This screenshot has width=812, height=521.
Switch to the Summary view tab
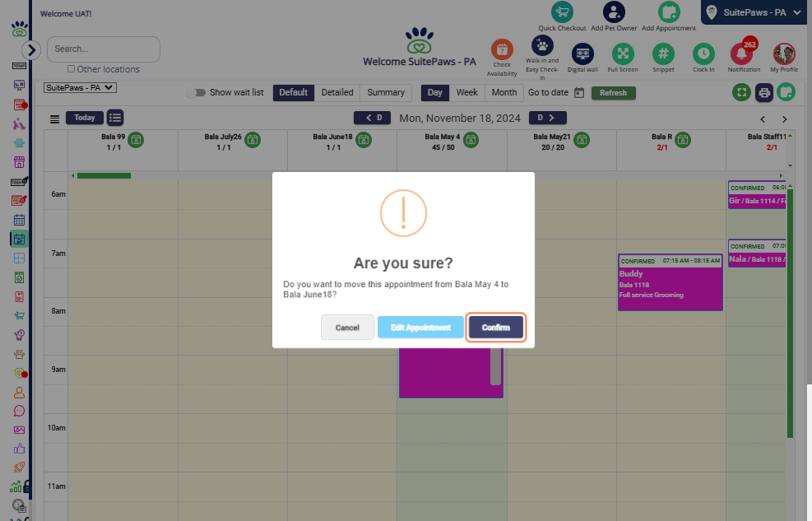386,93
